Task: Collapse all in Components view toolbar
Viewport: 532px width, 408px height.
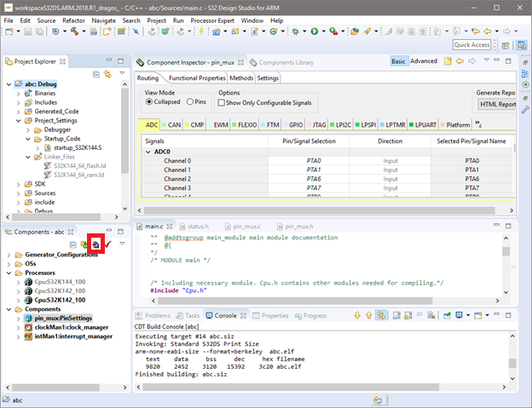Action: 73,244
